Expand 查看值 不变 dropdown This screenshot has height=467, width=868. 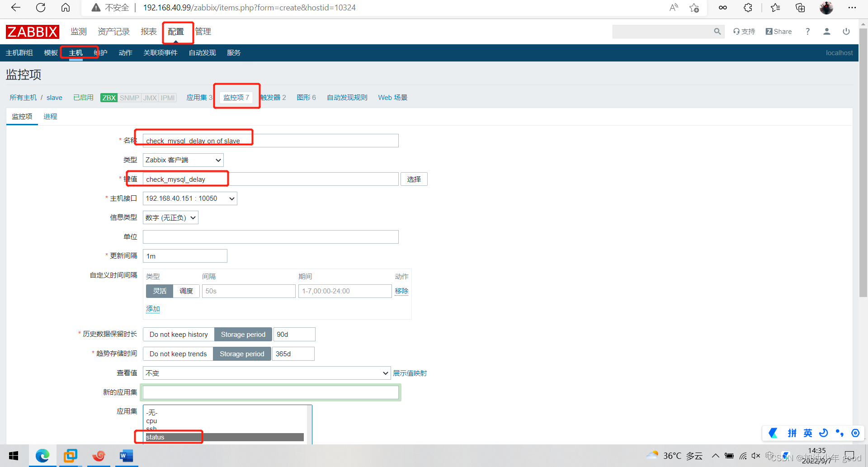(x=267, y=373)
